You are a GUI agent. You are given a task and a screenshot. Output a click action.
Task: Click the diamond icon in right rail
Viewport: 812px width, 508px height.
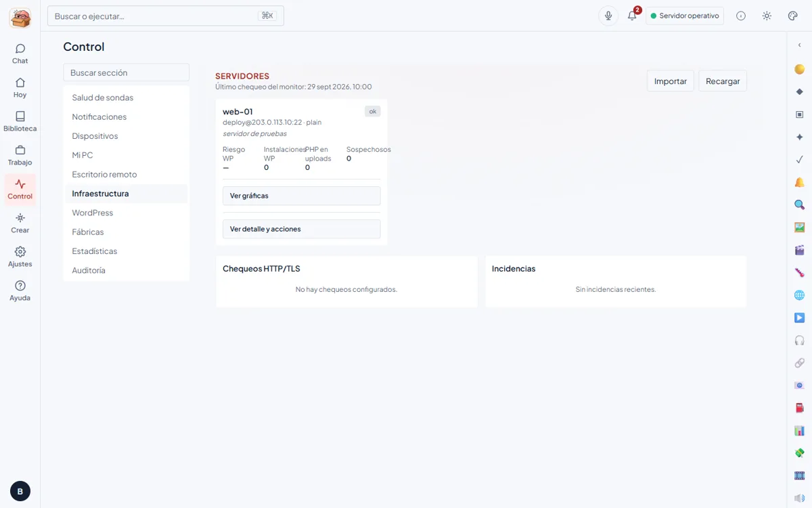799,91
